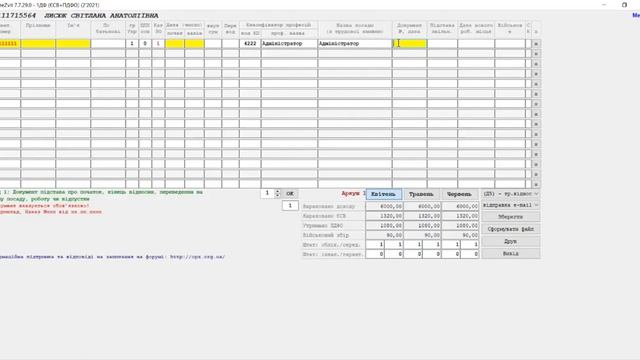Click the yellow document number field with cursor

[409, 44]
